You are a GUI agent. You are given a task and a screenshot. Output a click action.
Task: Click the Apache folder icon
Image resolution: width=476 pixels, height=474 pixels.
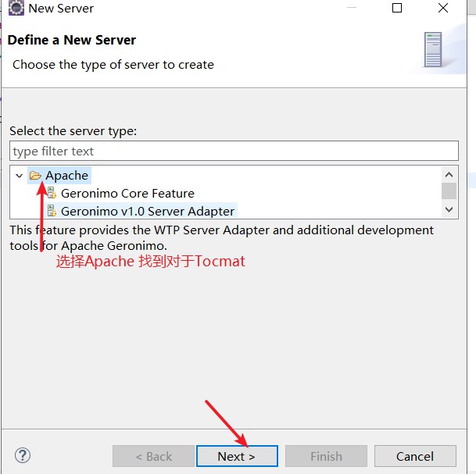35,175
